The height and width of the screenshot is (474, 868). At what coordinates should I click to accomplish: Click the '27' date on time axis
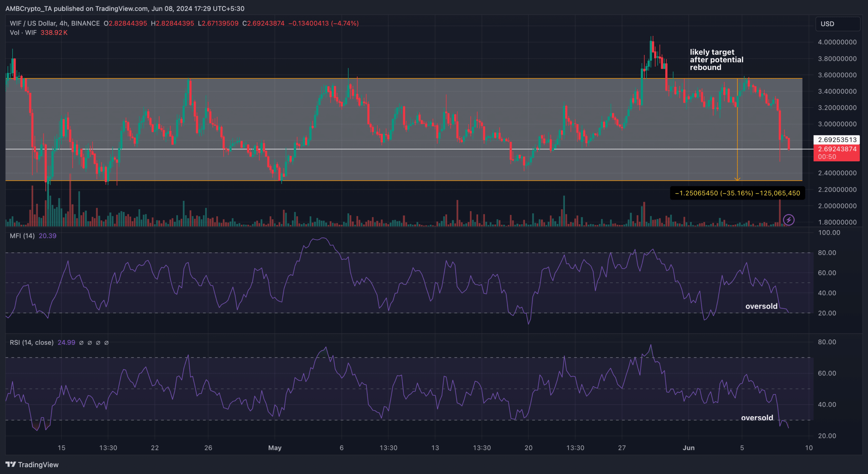[x=622, y=448]
